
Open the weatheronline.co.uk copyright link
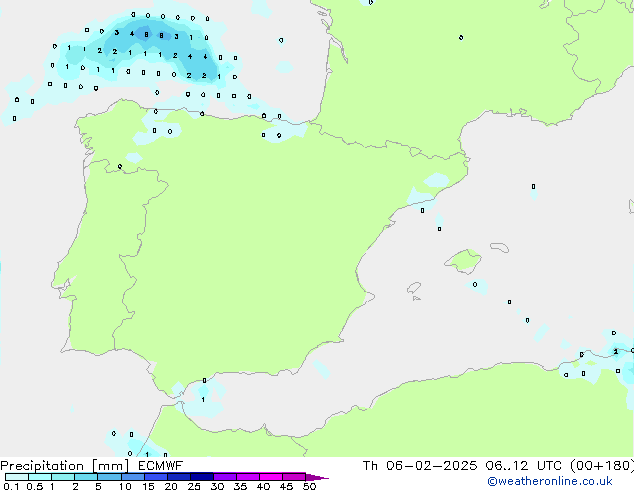[550, 481]
